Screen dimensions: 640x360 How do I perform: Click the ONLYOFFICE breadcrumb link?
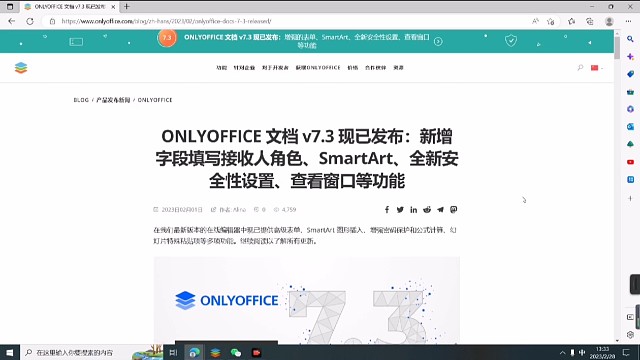[x=155, y=100]
